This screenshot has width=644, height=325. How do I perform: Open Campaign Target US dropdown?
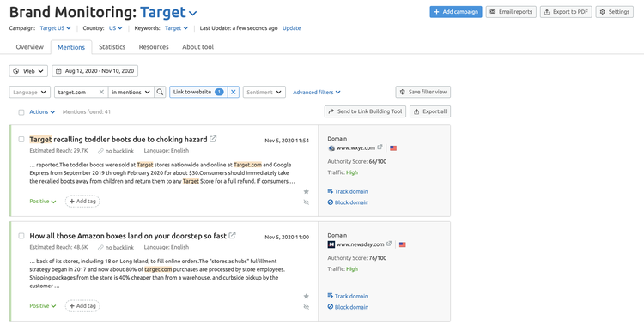[56, 28]
